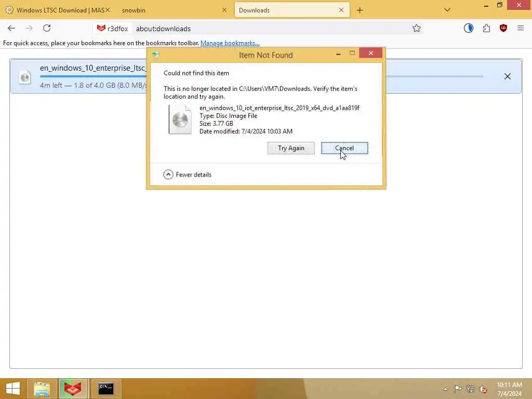
Task: Close the Windows LTSC Download tab
Action: (108, 10)
